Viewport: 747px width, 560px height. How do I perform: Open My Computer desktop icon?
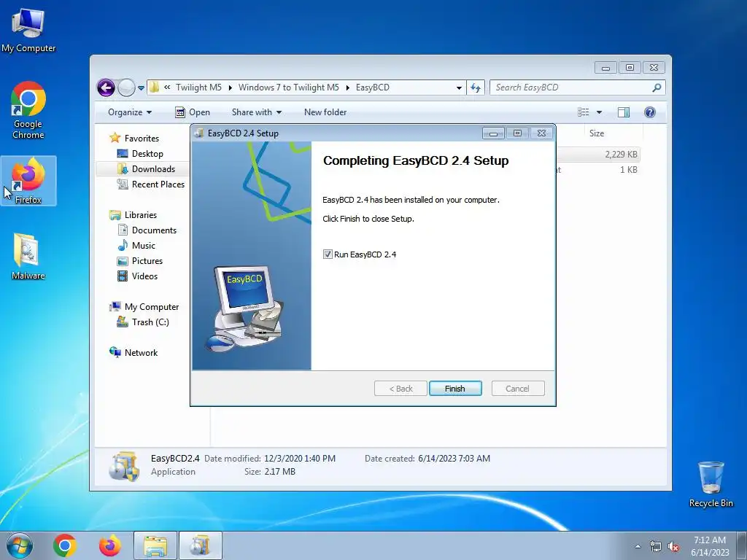tap(28, 31)
